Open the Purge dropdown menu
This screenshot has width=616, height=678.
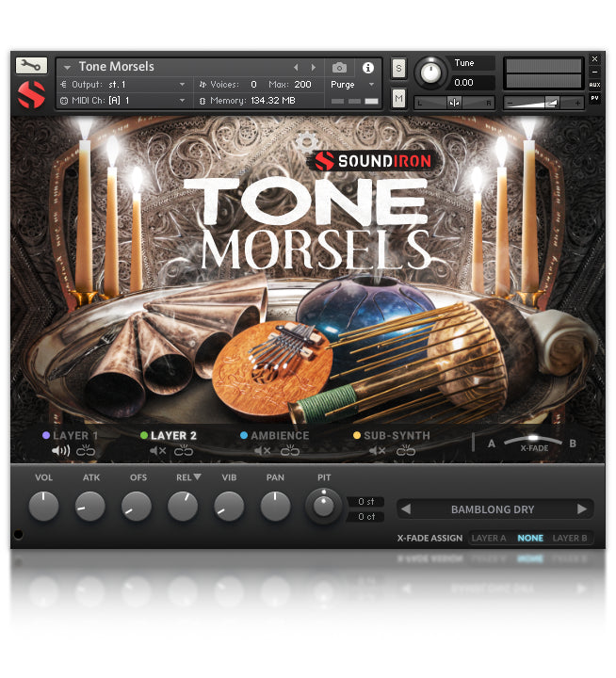point(353,84)
